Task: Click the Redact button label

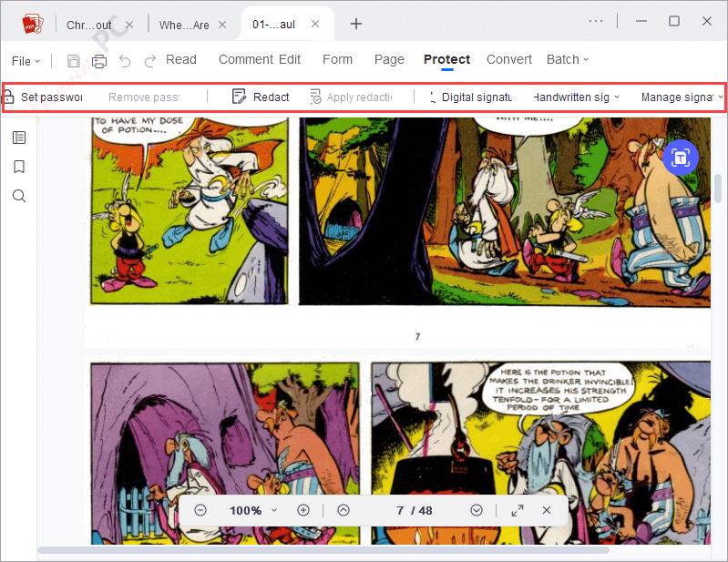Action: point(272,97)
